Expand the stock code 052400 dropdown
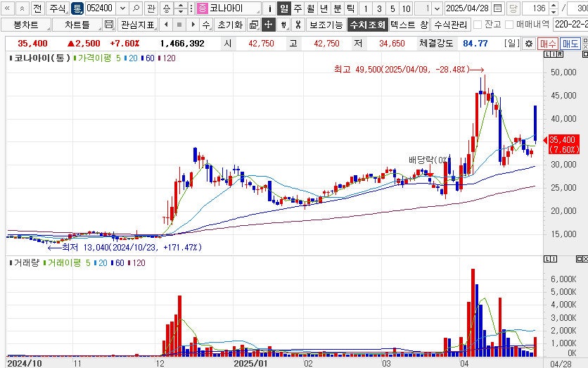Image resolution: width=588 pixels, height=368 pixels. point(122,8)
